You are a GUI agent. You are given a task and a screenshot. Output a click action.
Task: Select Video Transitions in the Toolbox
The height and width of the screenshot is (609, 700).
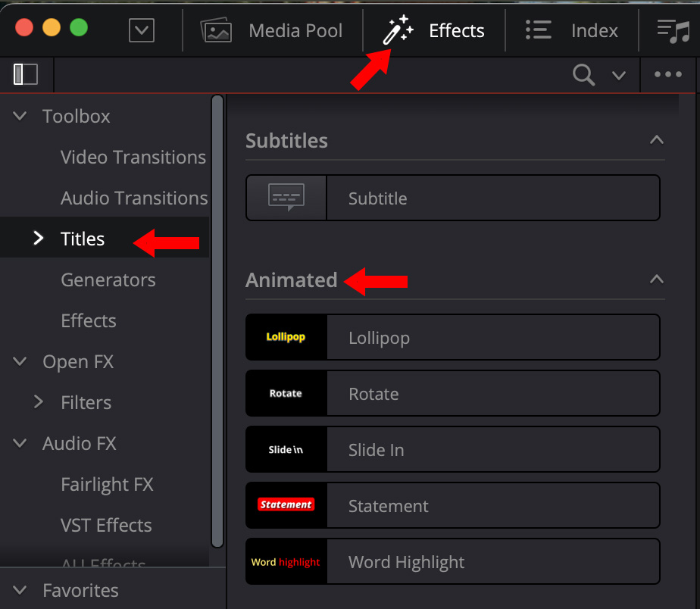point(133,158)
